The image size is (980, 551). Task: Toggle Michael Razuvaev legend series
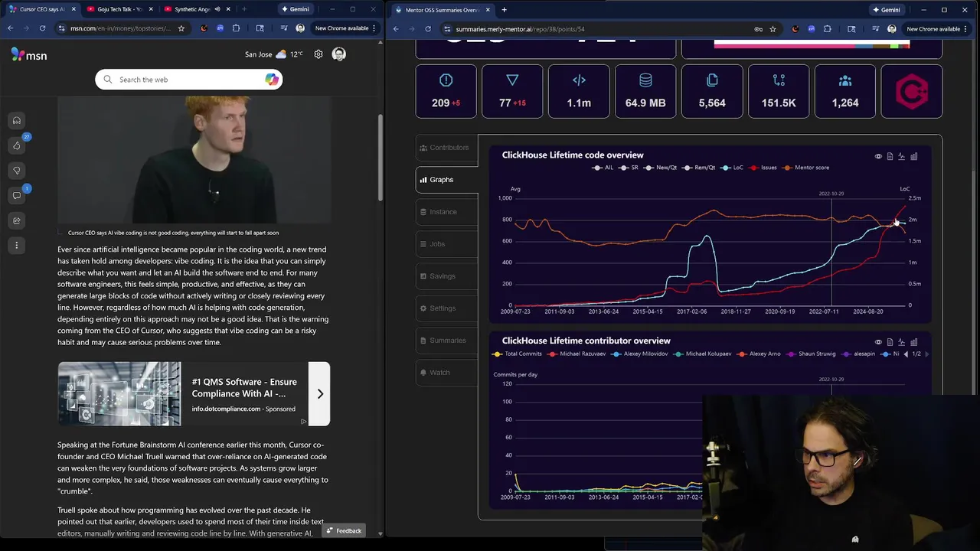pyautogui.click(x=577, y=354)
